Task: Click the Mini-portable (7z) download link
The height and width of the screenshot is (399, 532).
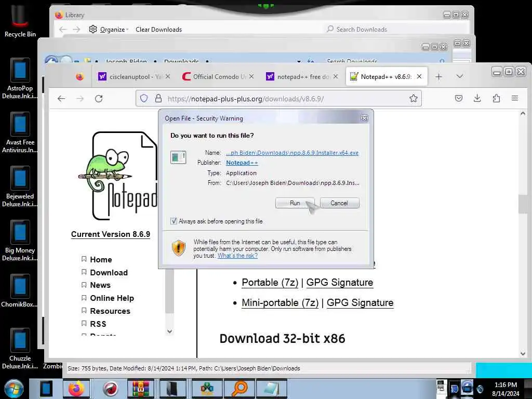Action: [x=280, y=303]
